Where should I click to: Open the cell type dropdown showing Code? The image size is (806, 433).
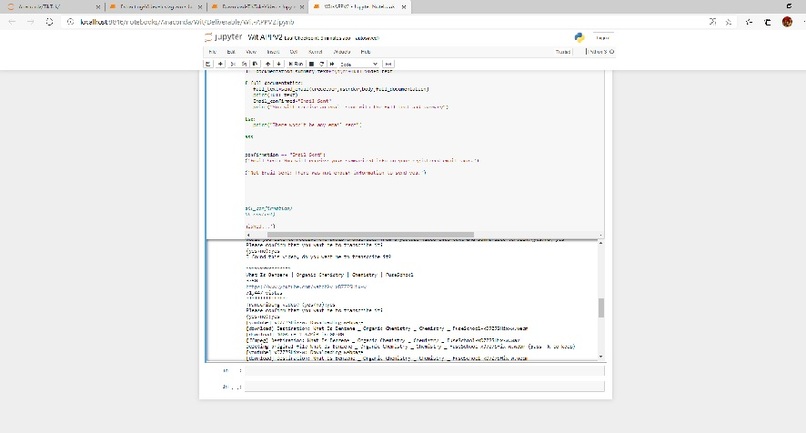[x=359, y=64]
